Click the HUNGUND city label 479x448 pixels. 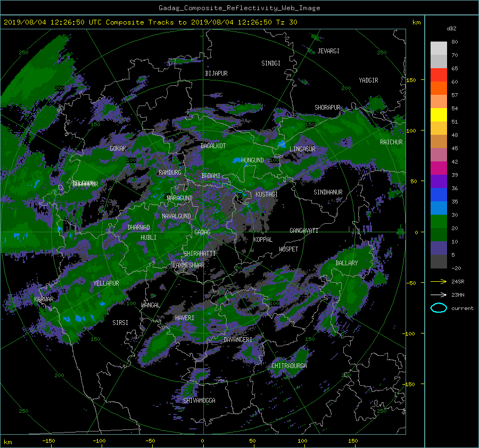(252, 160)
